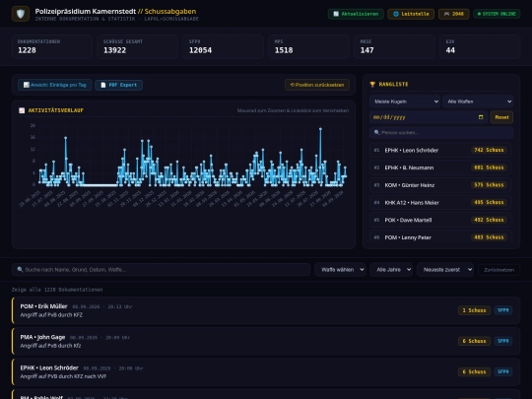Open the Neueste zuerst sort dropdown

[445, 269]
